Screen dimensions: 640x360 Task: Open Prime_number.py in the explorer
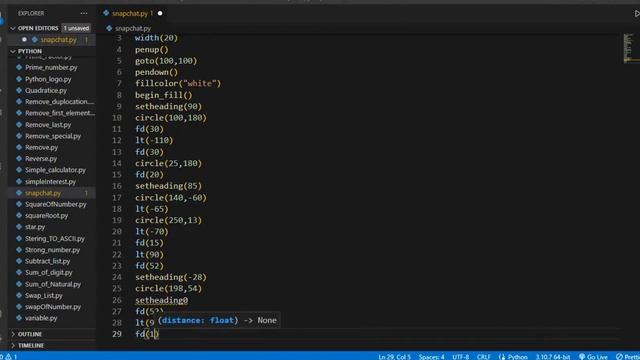tap(51, 67)
